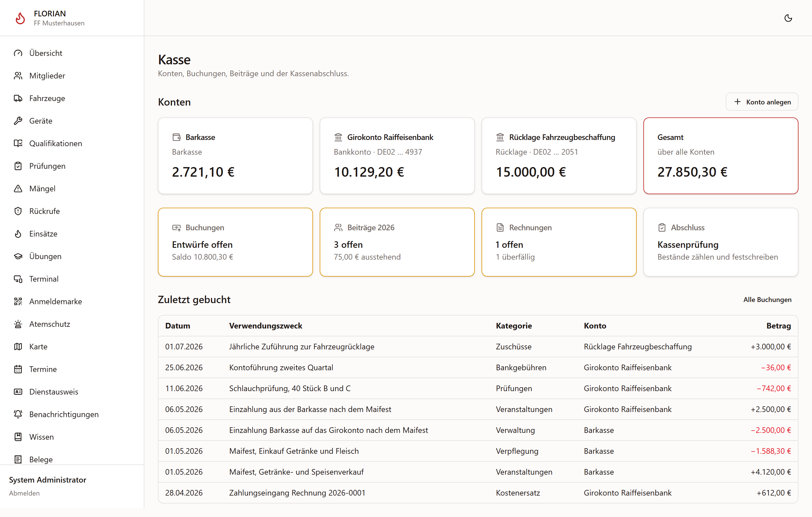The width and height of the screenshot is (812, 517).
Task: Click the Mängel warning triangle icon
Action: (18, 189)
